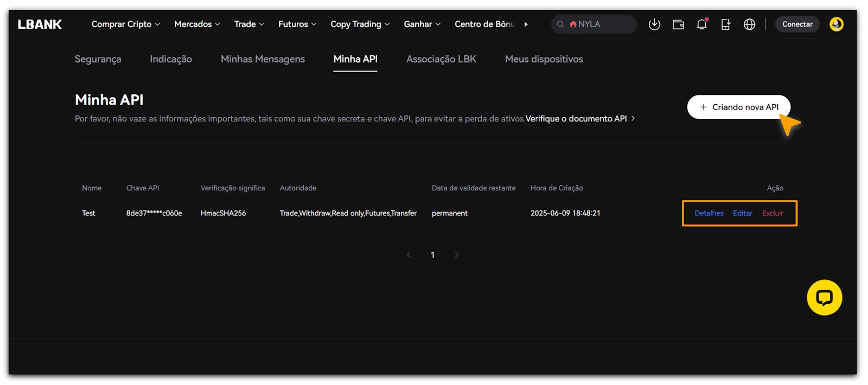Open the yellow live chat support bubble
The image size is (868, 385).
824,298
